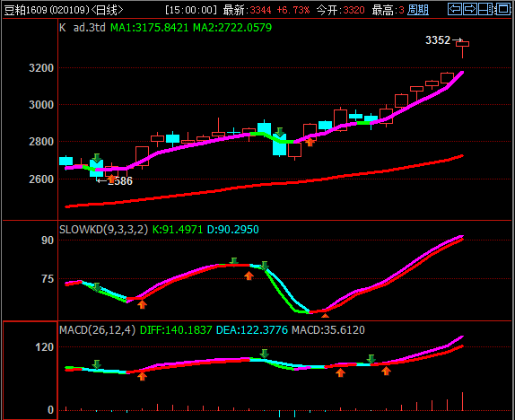Click the 2600 price axis label
Screen dimensions: 515x420
pos(41,179)
